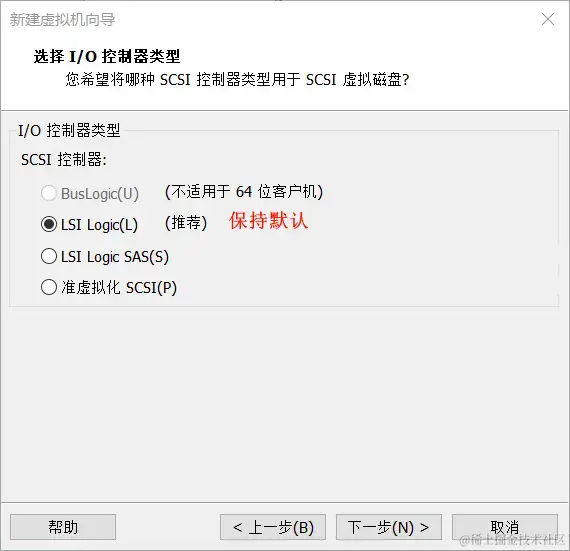Choose the LSI Logic SAS(S) radio option
This screenshot has height=551, width=570.
pos(49,256)
